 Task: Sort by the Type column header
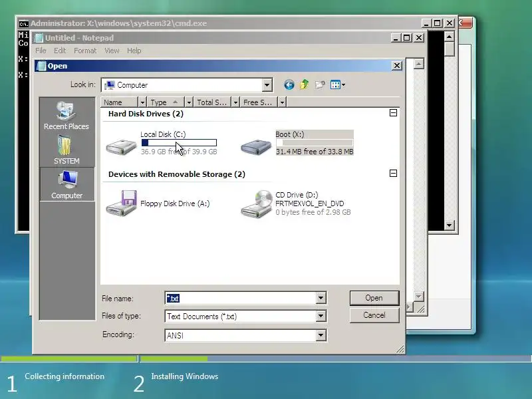(x=166, y=102)
